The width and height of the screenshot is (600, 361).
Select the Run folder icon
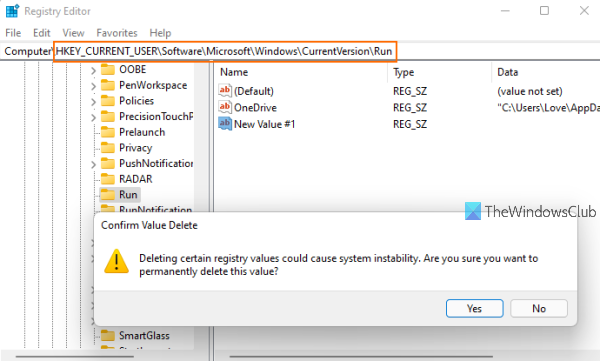(x=108, y=194)
